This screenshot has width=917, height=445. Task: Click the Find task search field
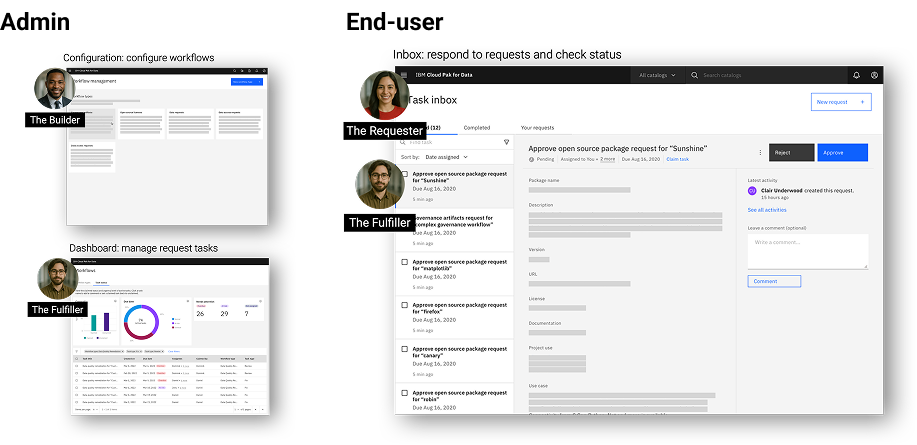[x=449, y=142]
